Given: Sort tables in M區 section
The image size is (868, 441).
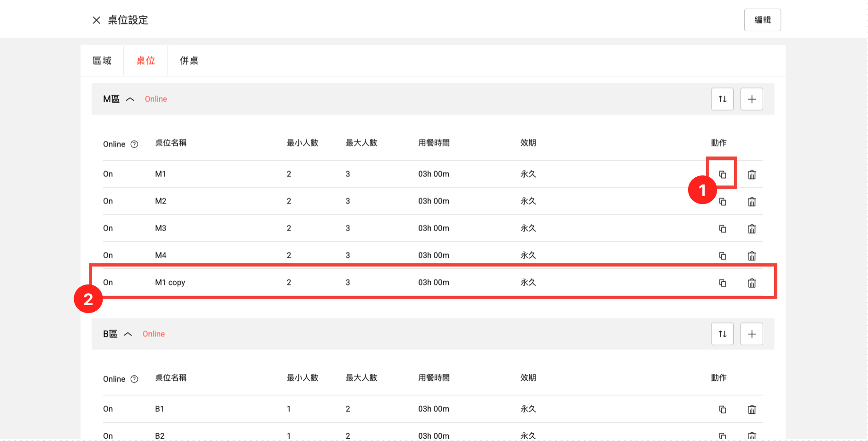Looking at the screenshot, I should 722,99.
